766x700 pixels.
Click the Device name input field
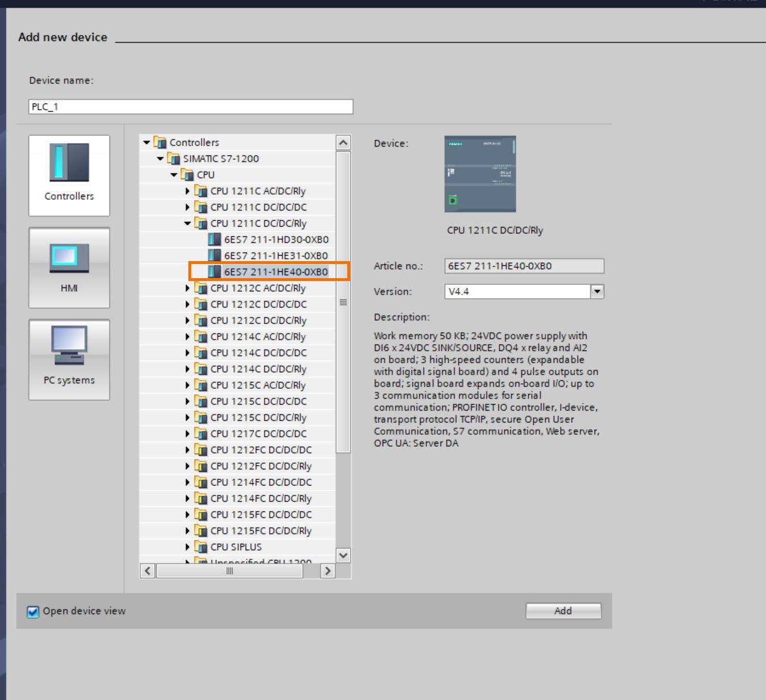click(x=191, y=107)
